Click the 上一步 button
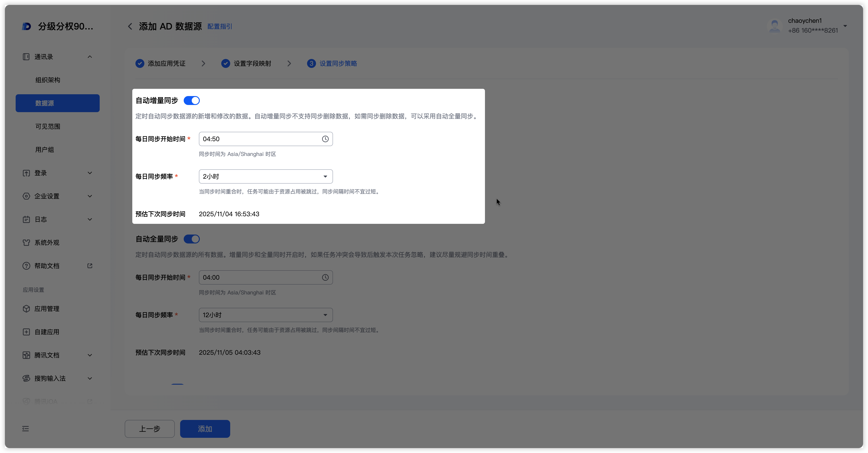 pyautogui.click(x=150, y=429)
